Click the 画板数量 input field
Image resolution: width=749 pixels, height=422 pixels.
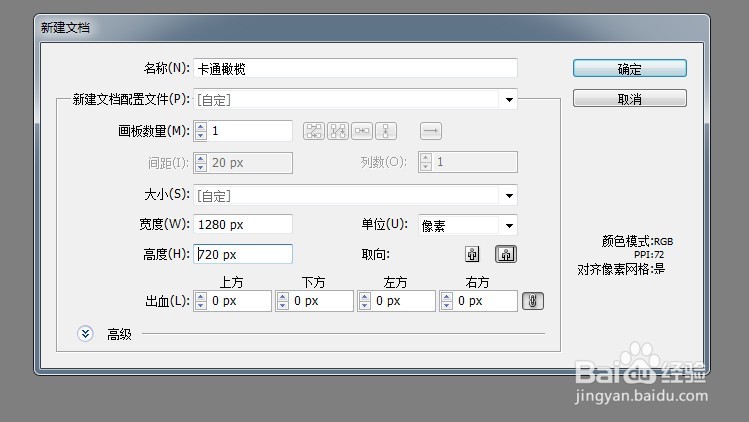(x=249, y=131)
